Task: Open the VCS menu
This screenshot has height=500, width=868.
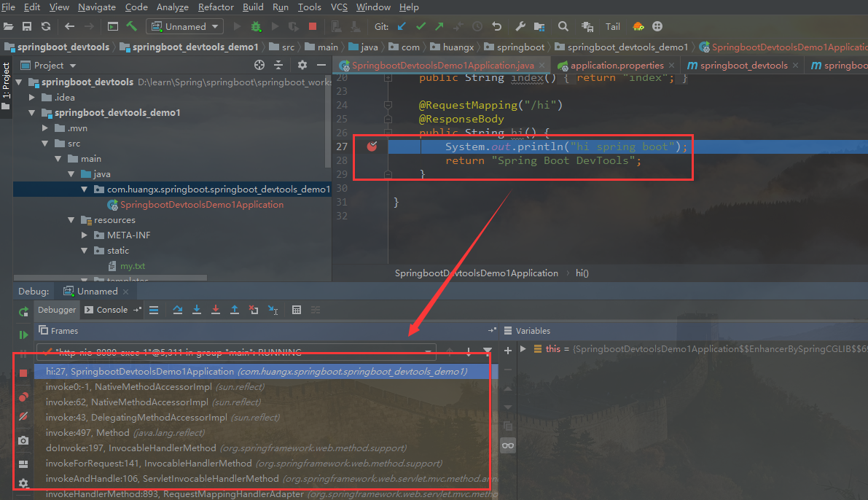Action: (339, 7)
